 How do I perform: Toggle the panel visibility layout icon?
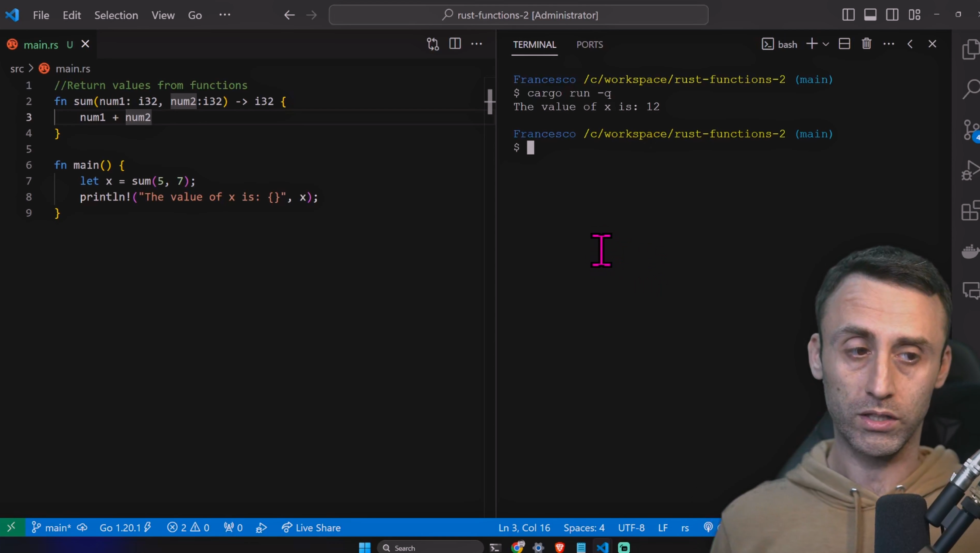click(870, 14)
